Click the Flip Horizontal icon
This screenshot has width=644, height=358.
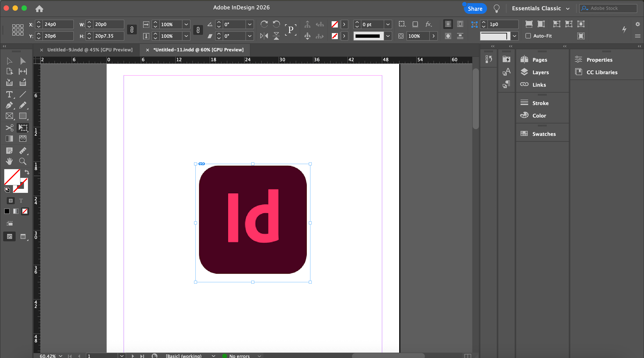point(264,36)
